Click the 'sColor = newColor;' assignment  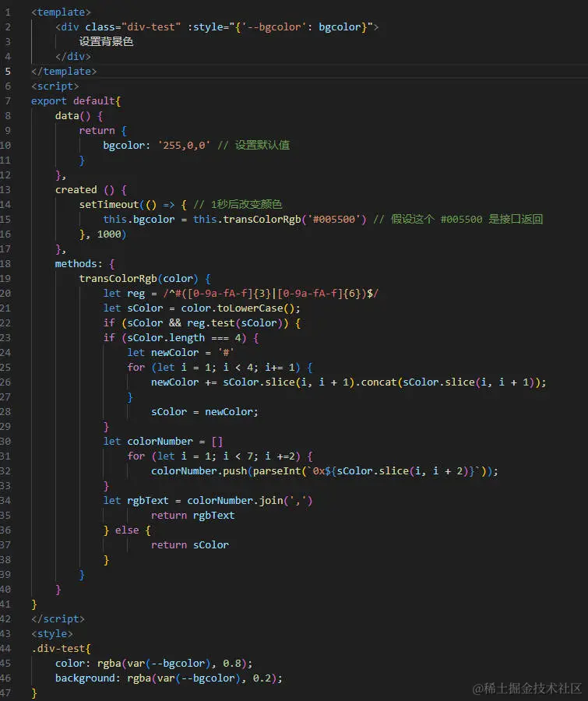tap(205, 412)
